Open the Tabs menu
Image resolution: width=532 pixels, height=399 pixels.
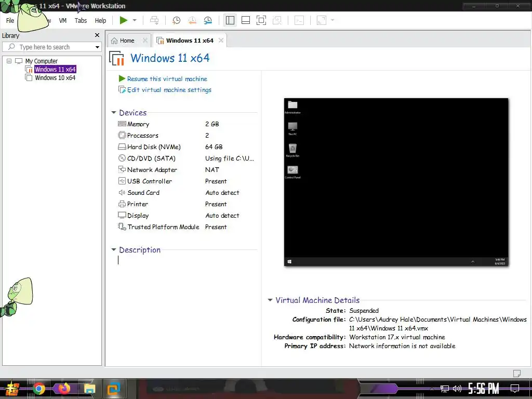click(x=81, y=21)
